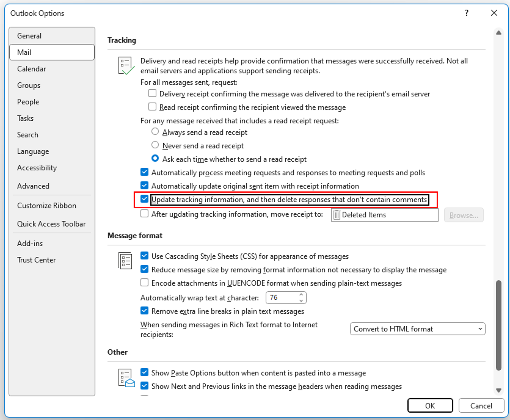Click the OK button
510x420 pixels.
point(430,406)
